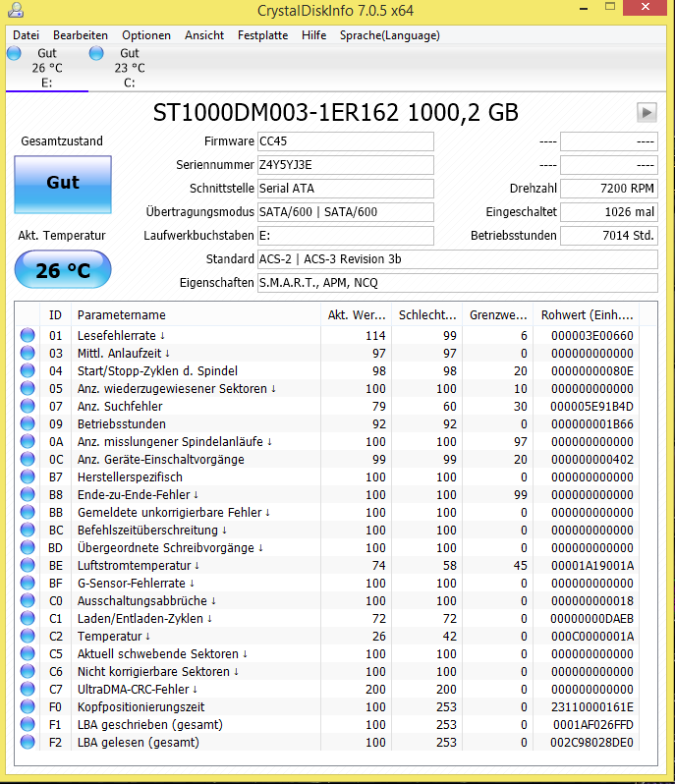Click raw value 23110000161E

[x=592, y=707]
